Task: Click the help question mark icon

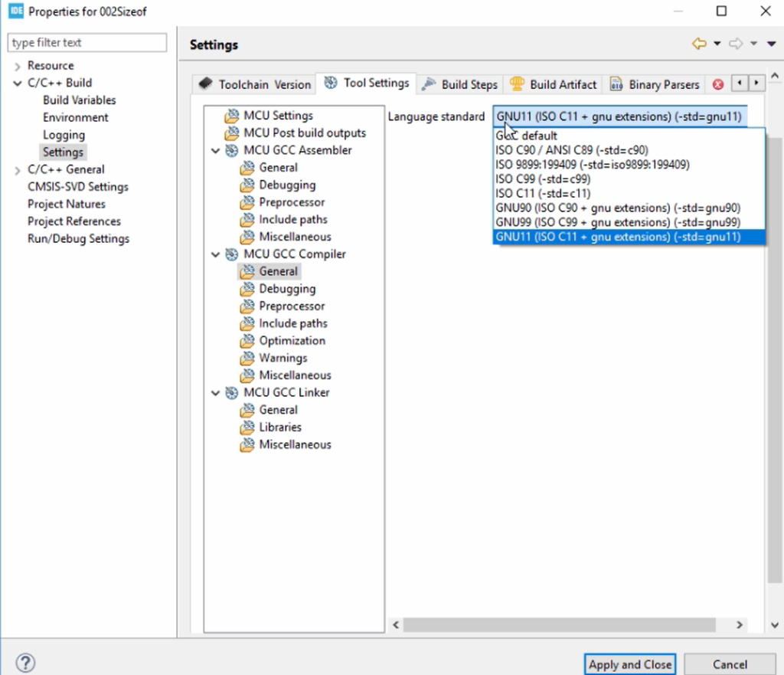Action: [25, 663]
